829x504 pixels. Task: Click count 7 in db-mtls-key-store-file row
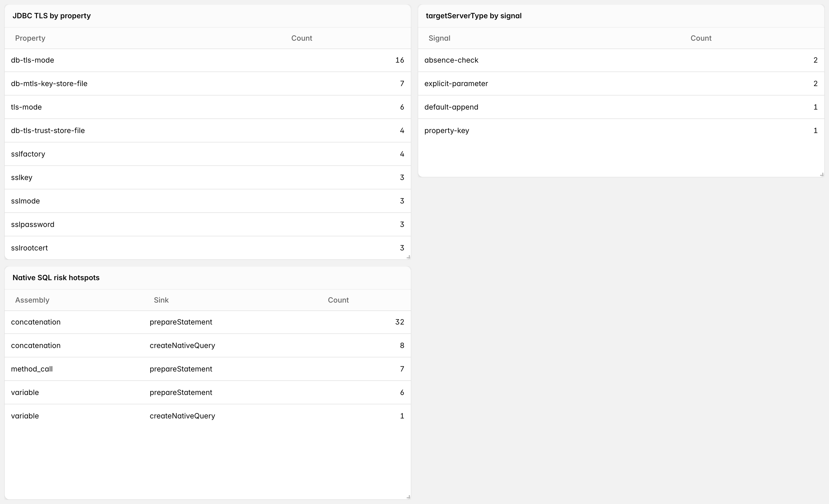[402, 83]
